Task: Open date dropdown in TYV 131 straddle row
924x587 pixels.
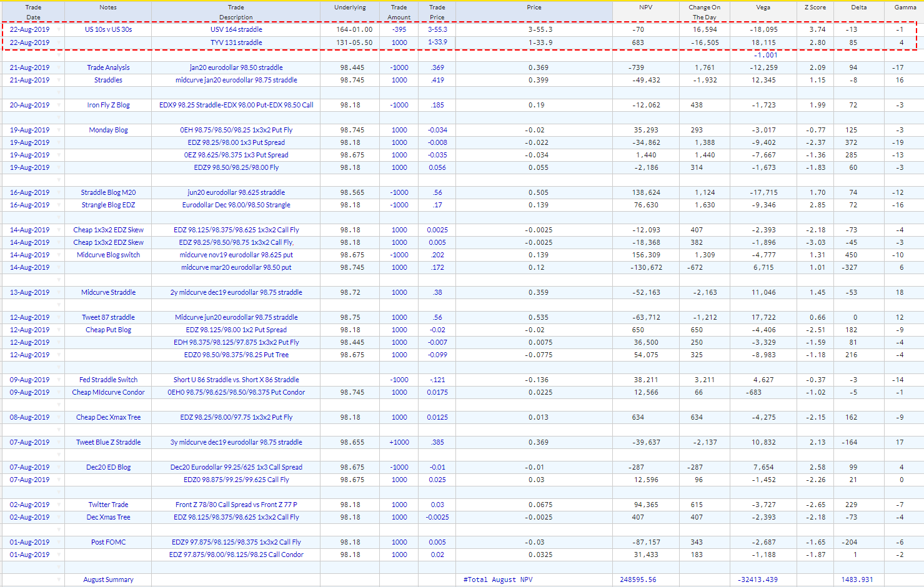Action: point(59,42)
